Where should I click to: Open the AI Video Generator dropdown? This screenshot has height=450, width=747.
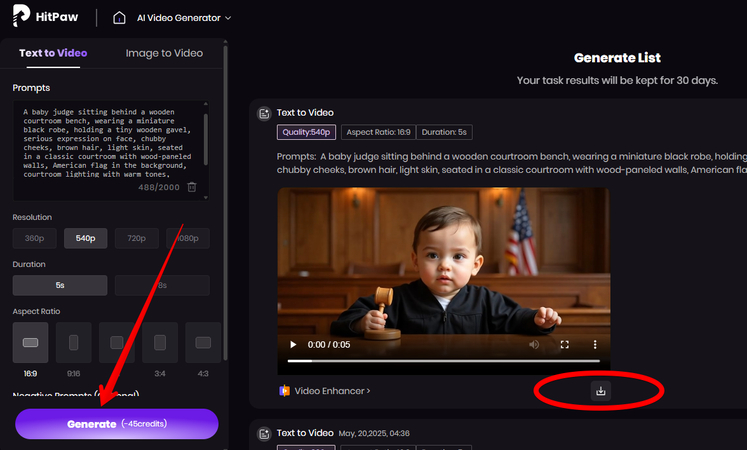click(184, 18)
